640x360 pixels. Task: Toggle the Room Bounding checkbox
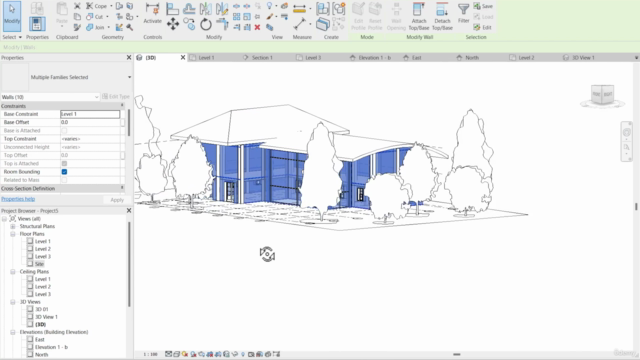(64, 172)
